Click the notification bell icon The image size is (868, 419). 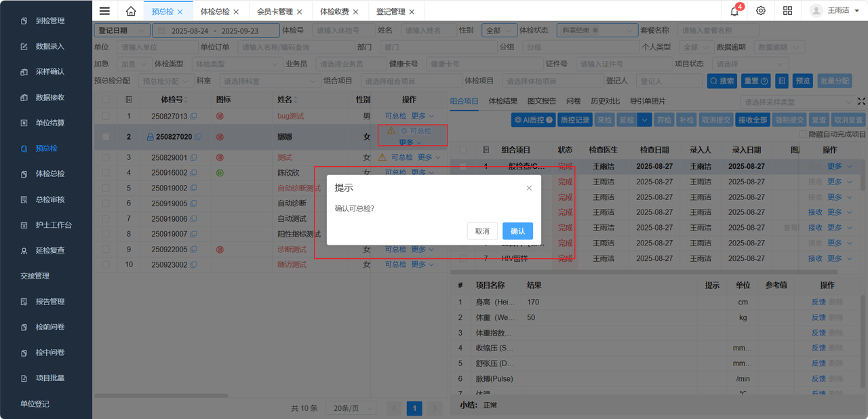(734, 11)
